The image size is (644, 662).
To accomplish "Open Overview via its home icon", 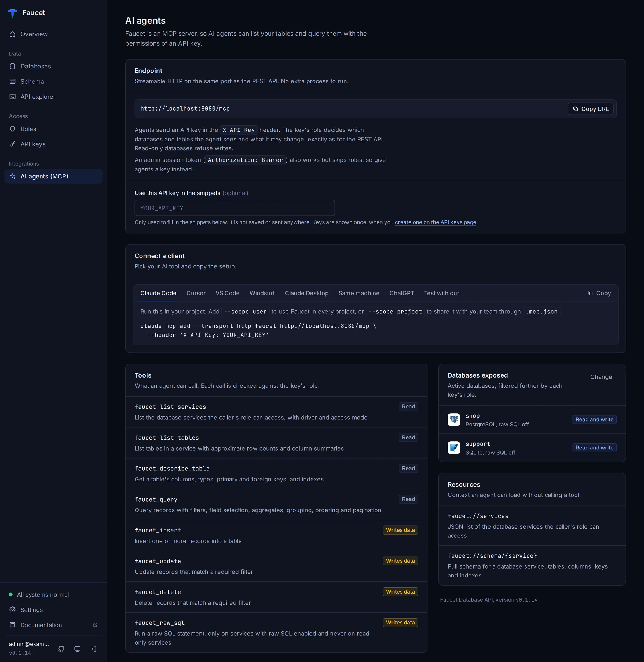I will coord(13,34).
